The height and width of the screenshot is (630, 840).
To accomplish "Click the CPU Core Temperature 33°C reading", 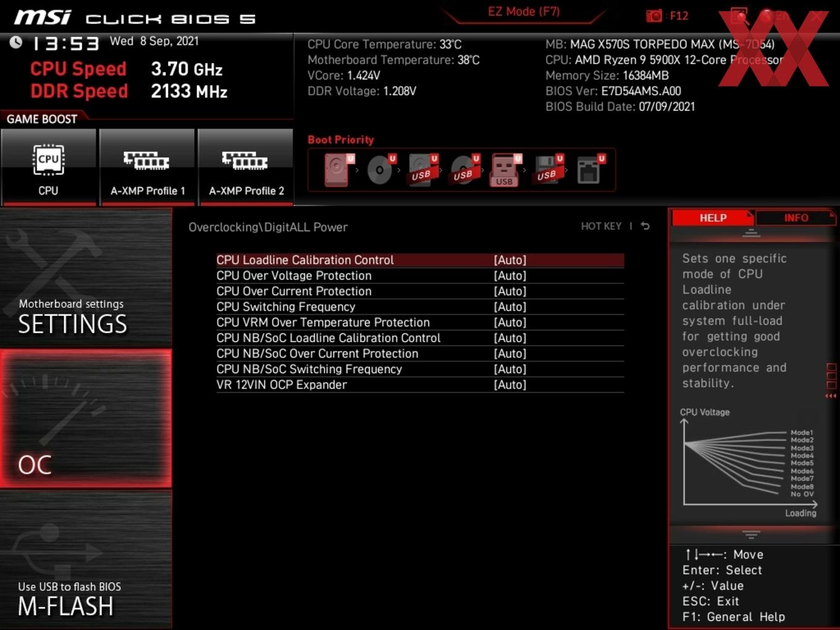I will click(x=384, y=44).
